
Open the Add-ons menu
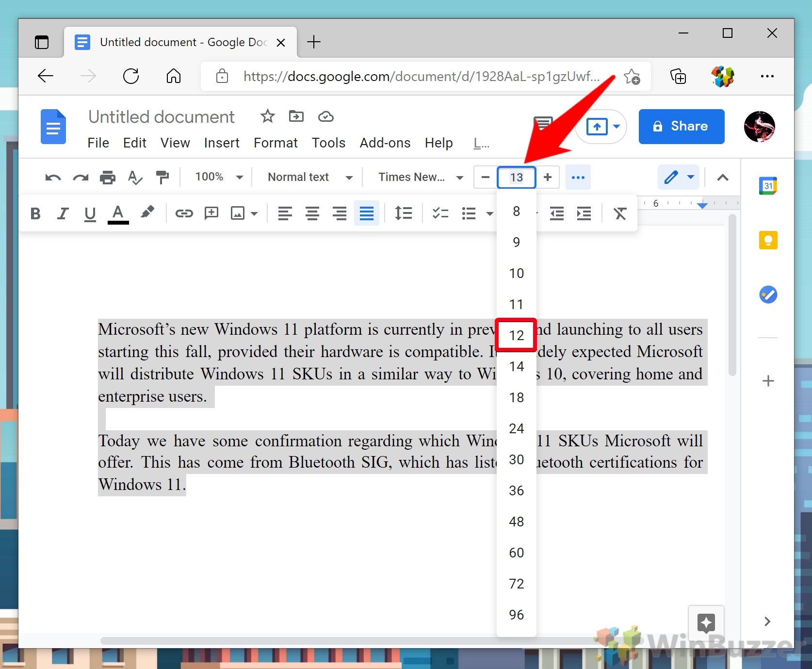tap(385, 143)
